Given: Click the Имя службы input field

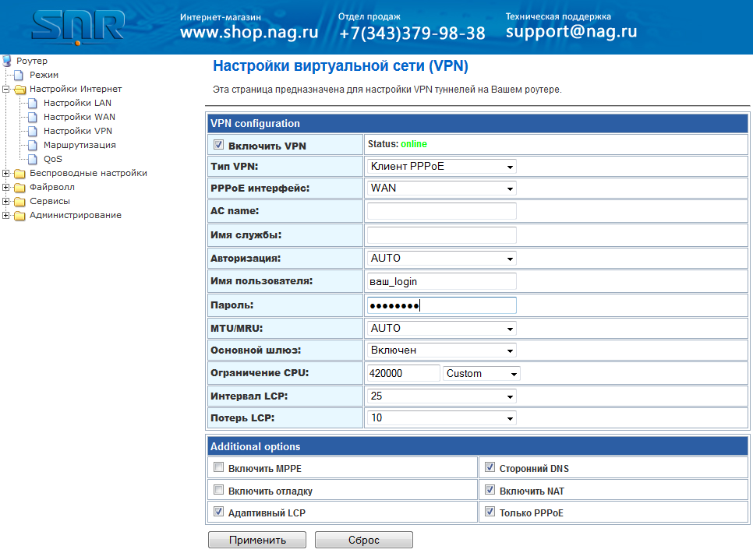Looking at the screenshot, I should [x=442, y=235].
